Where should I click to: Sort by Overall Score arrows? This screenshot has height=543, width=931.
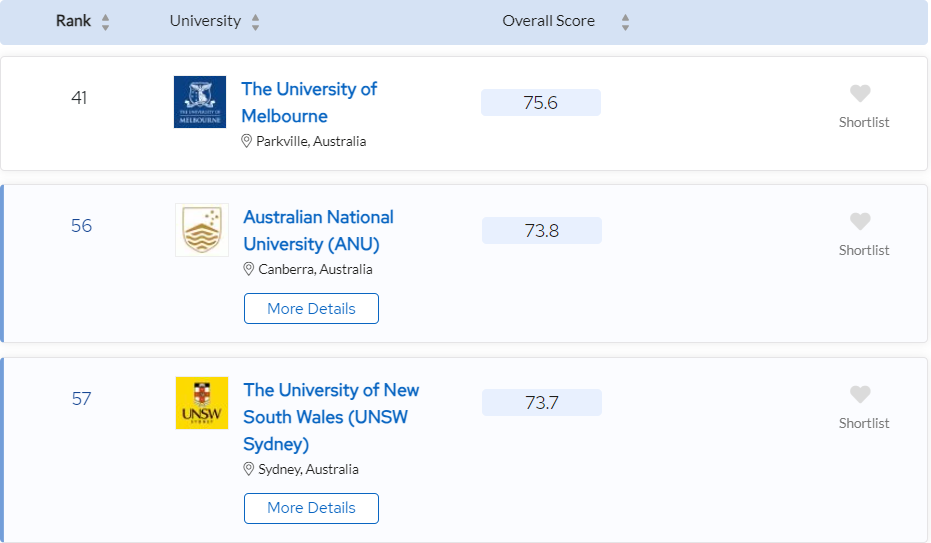625,23
